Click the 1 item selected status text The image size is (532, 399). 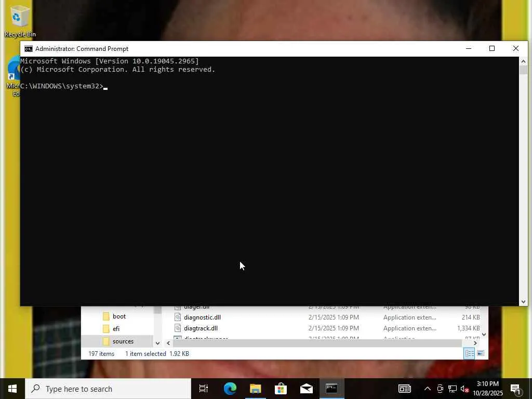pos(145,353)
